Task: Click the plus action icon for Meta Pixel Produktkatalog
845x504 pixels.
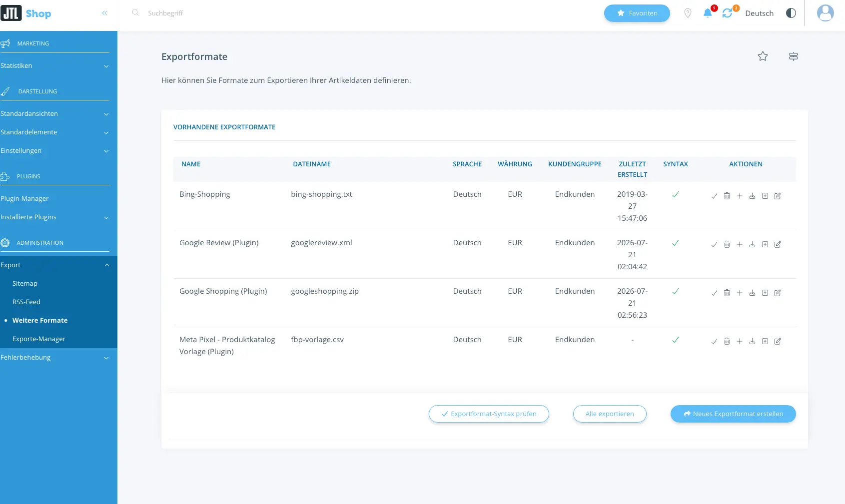Action: point(740,341)
